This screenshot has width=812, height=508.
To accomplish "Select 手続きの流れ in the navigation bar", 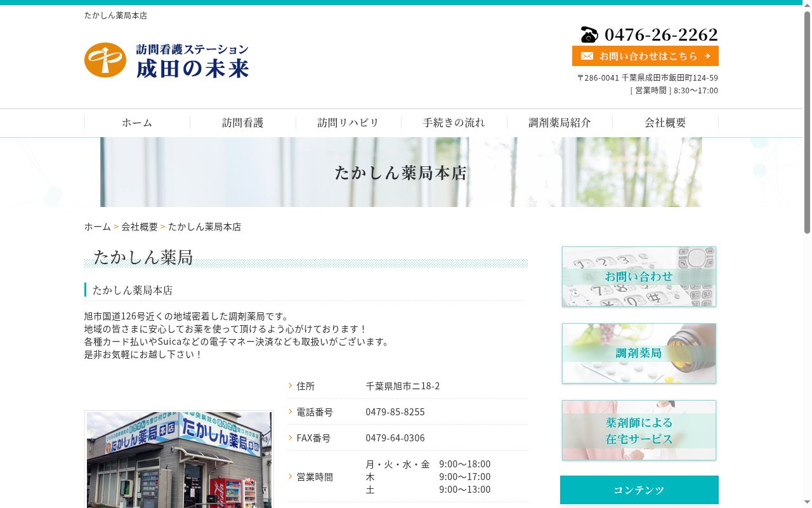I will click(x=454, y=123).
